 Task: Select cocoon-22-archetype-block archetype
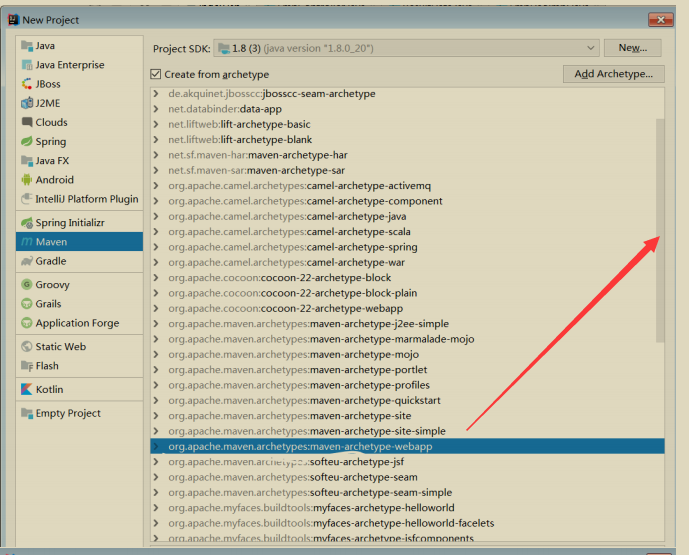[x=407, y=278]
